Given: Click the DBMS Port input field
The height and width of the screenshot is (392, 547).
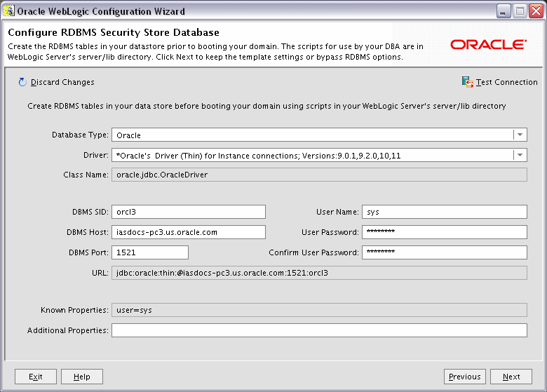Looking at the screenshot, I should pos(150,252).
